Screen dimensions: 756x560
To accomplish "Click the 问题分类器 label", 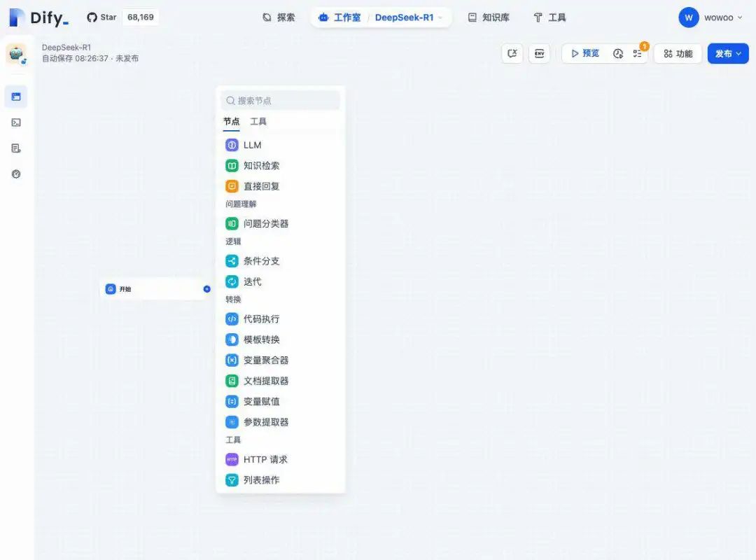I will (x=266, y=223).
